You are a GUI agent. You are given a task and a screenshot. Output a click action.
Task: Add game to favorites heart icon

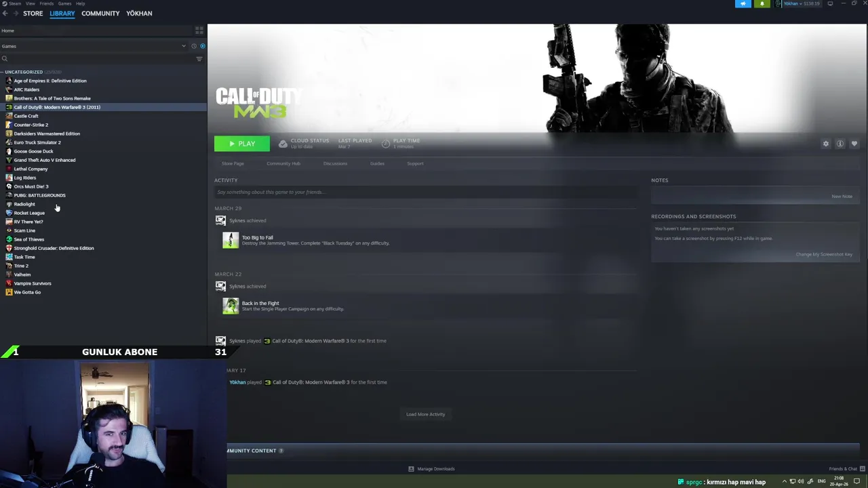pos(854,144)
